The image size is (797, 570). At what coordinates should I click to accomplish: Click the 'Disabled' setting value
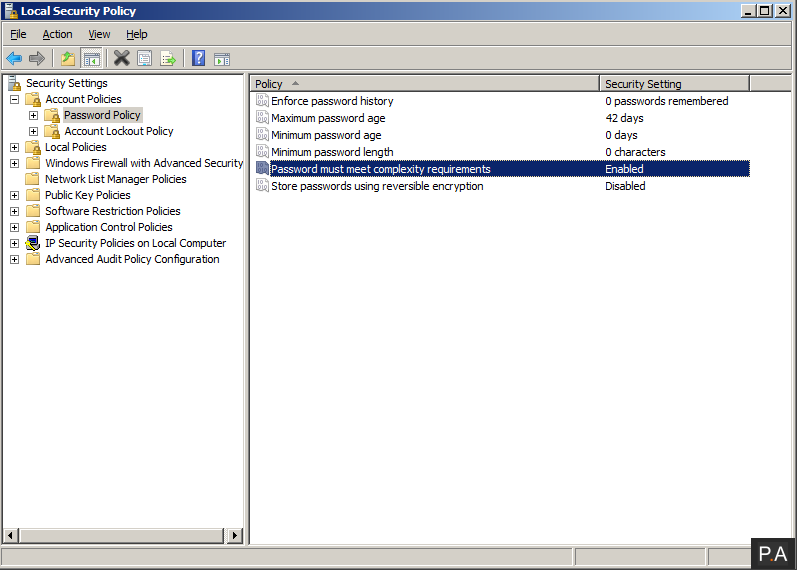tap(625, 186)
